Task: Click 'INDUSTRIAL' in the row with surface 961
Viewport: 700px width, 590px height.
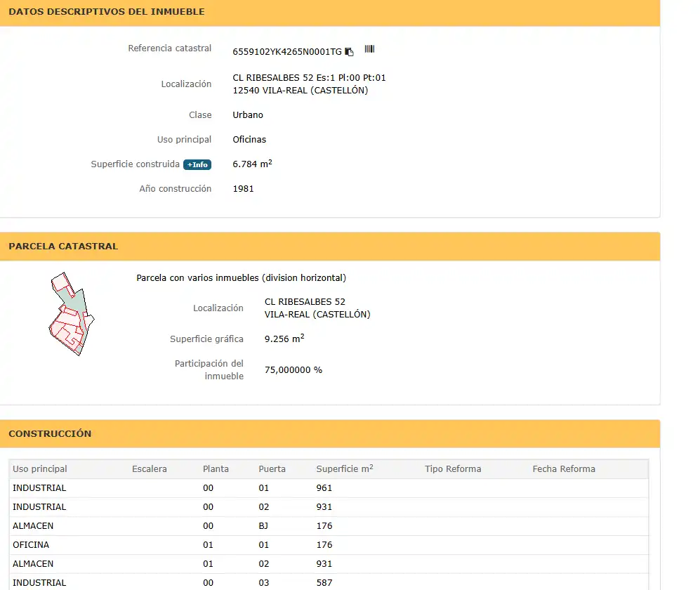Action: coord(39,488)
